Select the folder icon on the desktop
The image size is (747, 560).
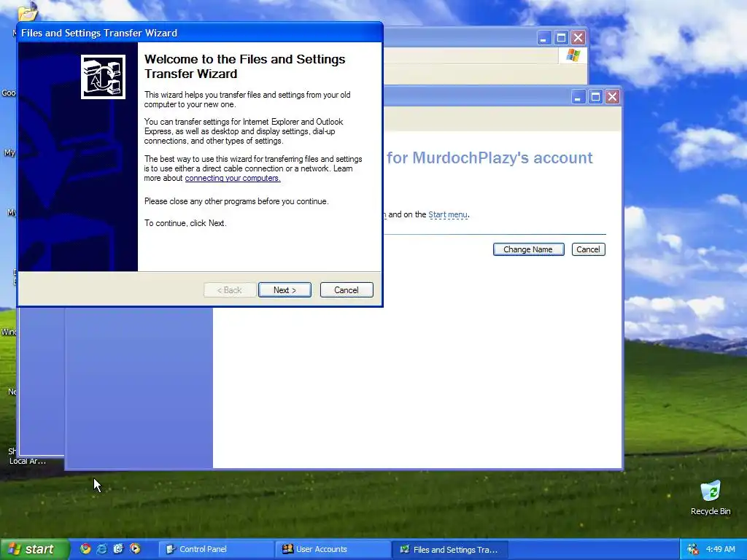(27, 12)
